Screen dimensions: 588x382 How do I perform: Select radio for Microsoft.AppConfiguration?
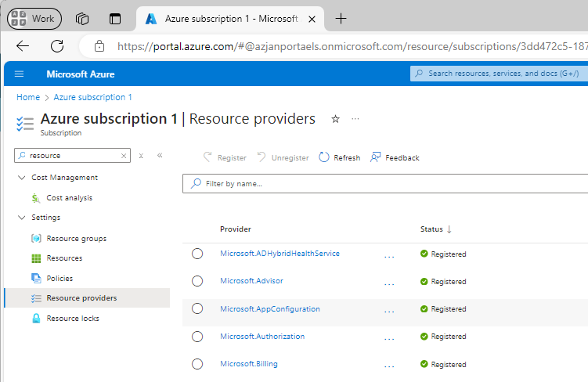tap(197, 308)
